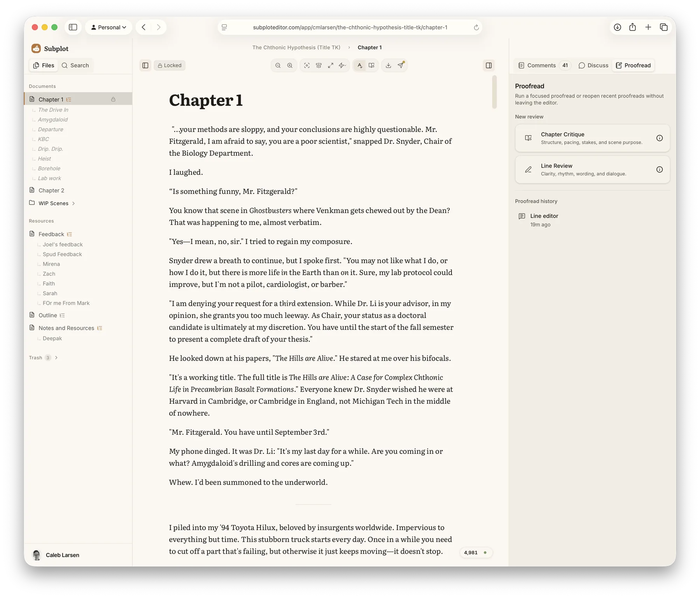Toggle Notes and Resources outline icon
The width and height of the screenshot is (700, 598).
point(100,328)
